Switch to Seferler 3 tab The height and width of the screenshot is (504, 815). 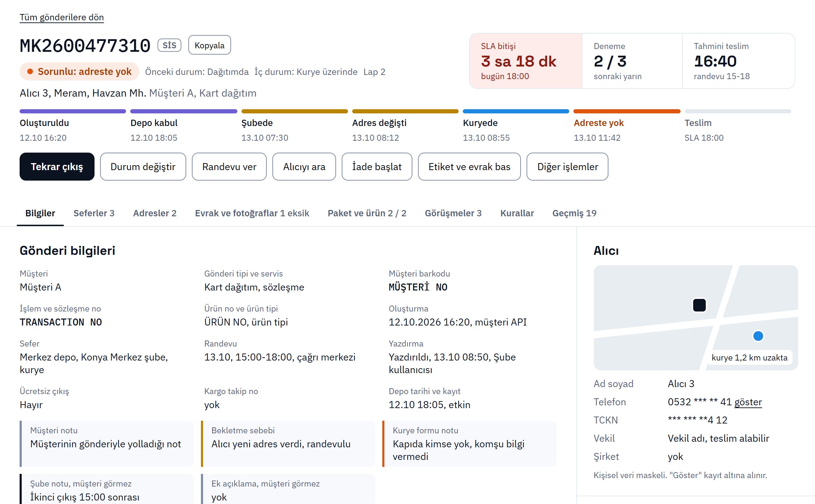[x=94, y=213]
